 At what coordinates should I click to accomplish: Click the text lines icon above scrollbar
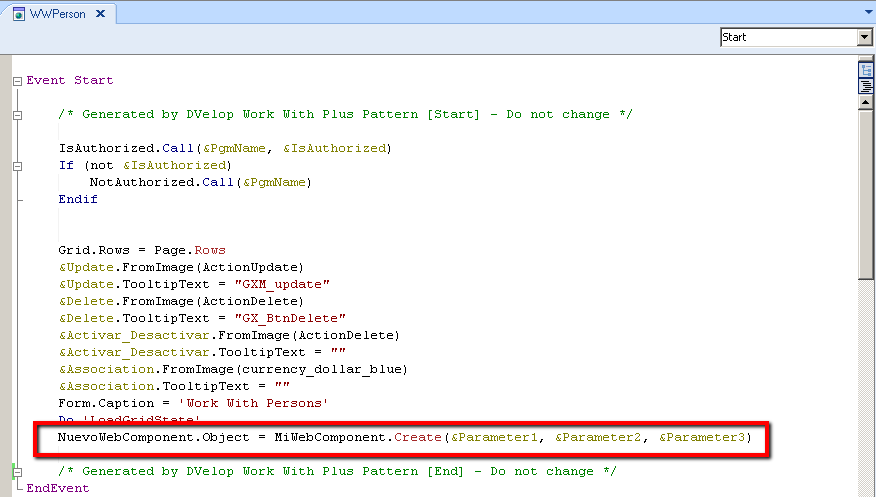coord(866,85)
